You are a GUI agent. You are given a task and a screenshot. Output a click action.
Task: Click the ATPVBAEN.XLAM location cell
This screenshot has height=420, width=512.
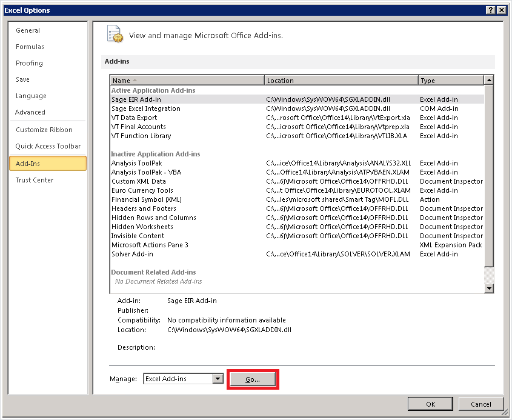point(337,172)
